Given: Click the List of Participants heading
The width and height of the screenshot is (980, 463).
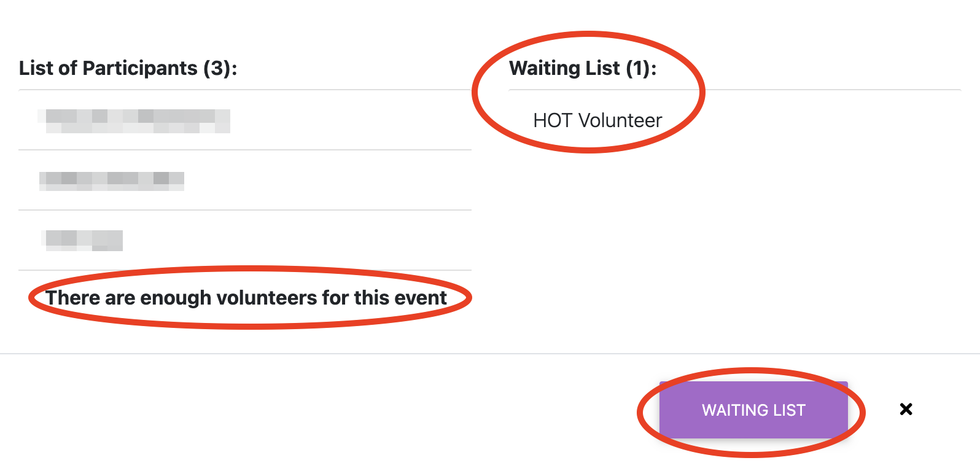Looking at the screenshot, I should click(128, 68).
